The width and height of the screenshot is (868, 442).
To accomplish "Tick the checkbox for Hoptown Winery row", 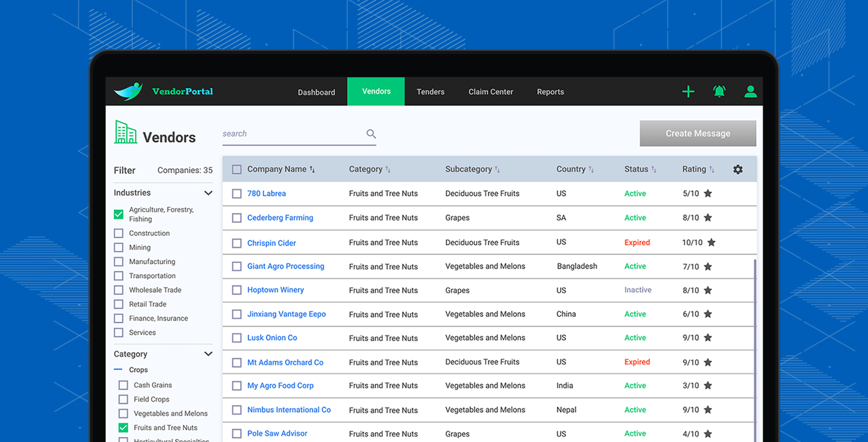I will [x=237, y=290].
